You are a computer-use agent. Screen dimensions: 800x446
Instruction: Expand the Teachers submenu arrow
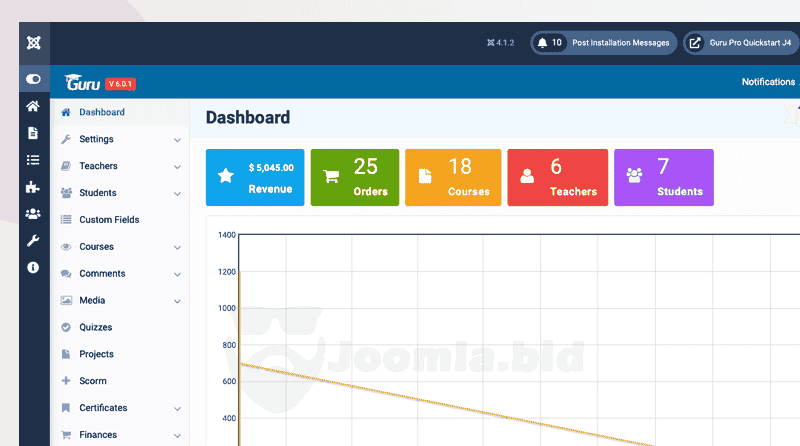click(177, 167)
